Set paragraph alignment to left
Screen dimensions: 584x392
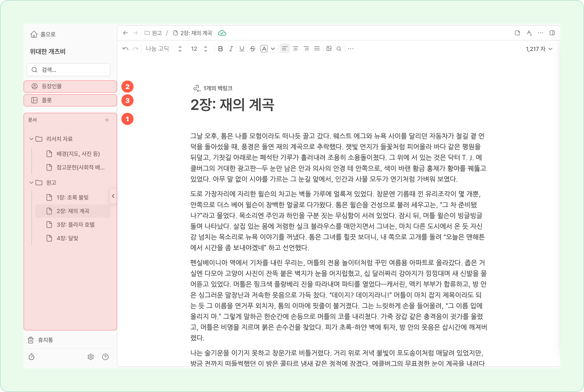(285, 49)
